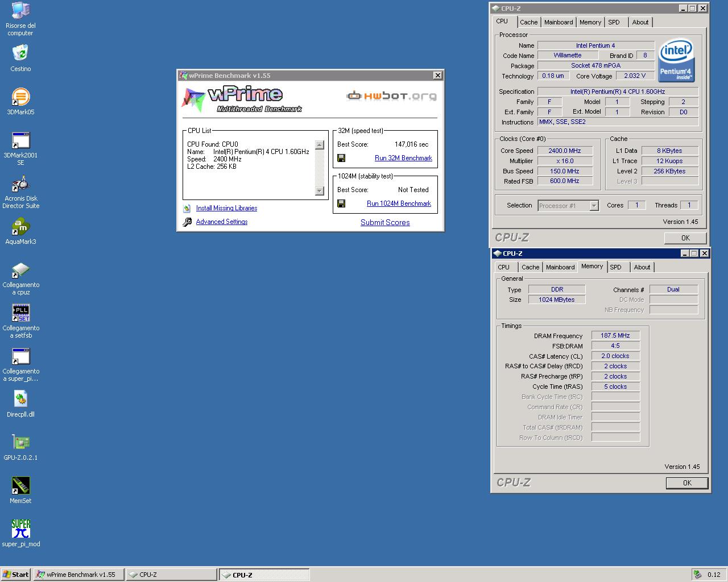The width and height of the screenshot is (728, 582).
Task: Launch the 3DMark05 desktop shortcut
Action: (x=20, y=101)
